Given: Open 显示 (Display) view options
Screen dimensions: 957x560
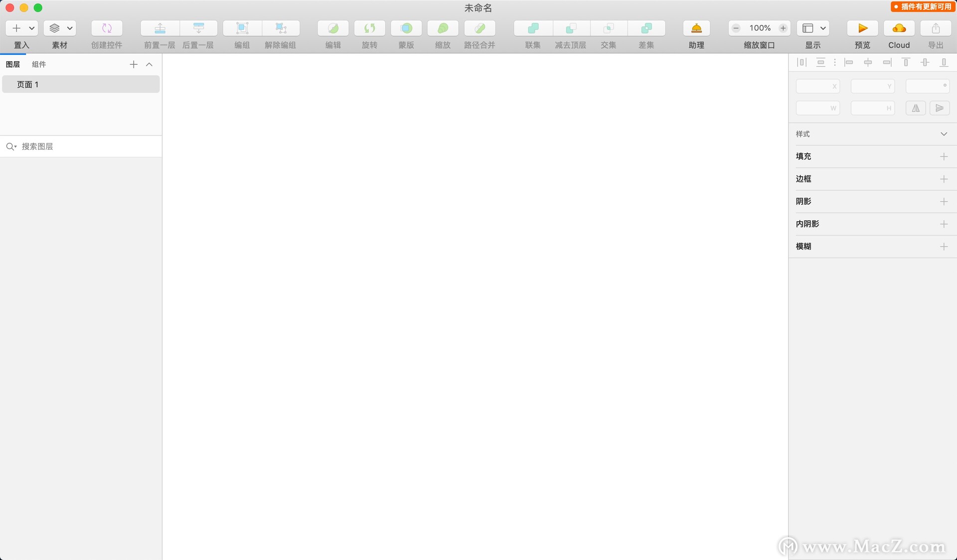Looking at the screenshot, I should [x=821, y=27].
